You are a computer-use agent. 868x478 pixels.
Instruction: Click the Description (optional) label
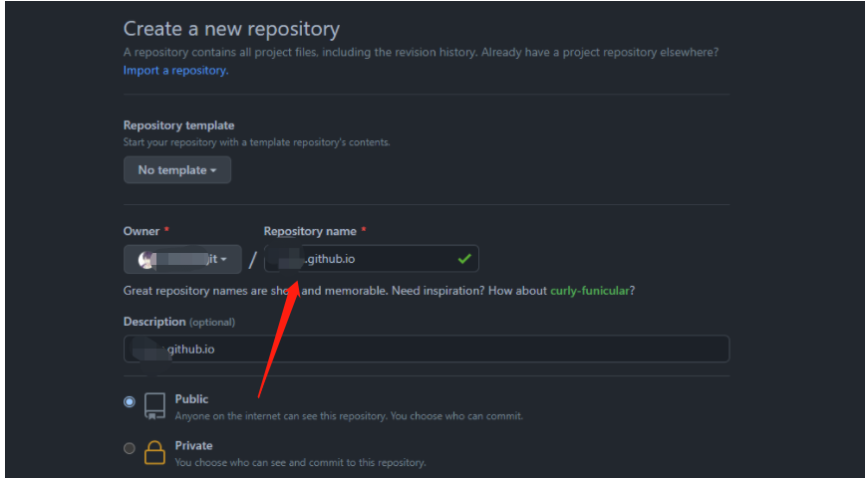coord(178,322)
